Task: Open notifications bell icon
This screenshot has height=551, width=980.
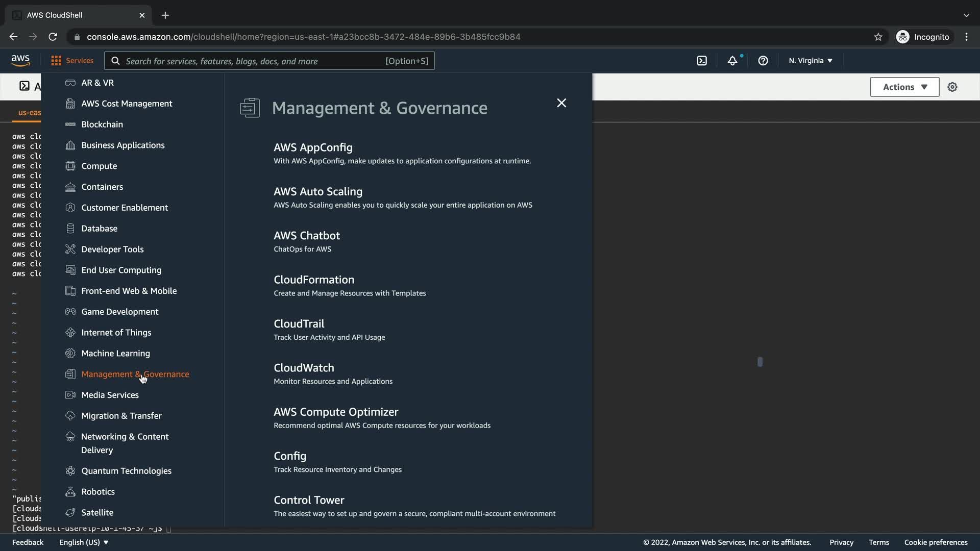Action: click(732, 61)
